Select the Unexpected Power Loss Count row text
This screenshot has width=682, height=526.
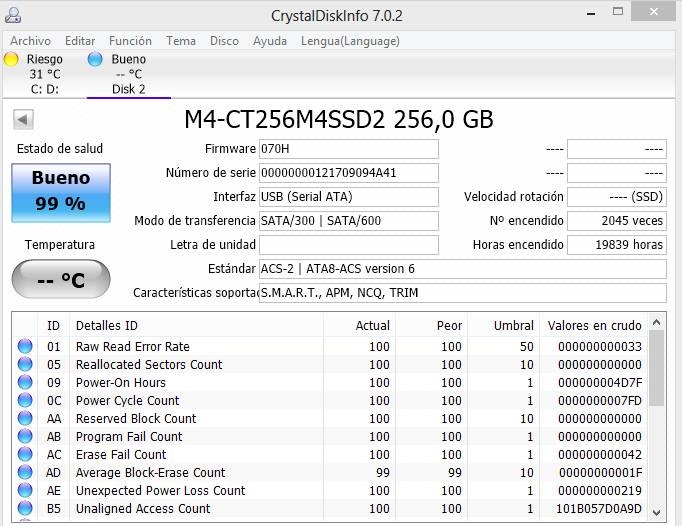(x=160, y=490)
